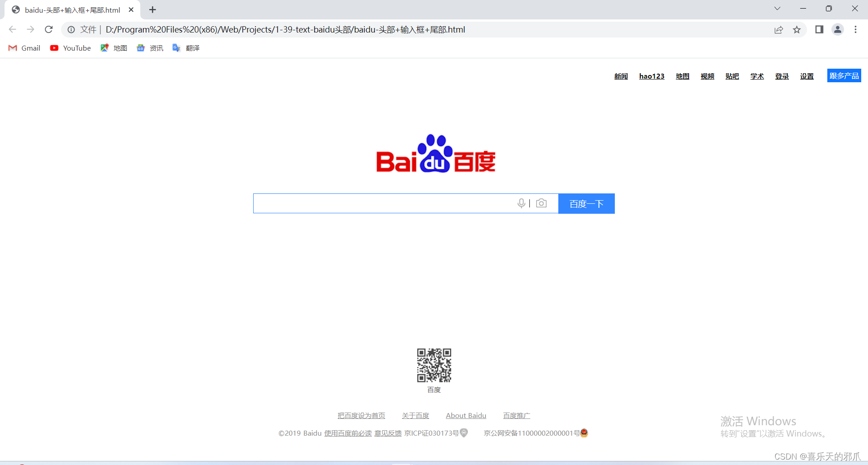
Task: Open the 地图 bookmark in bookmarks bar
Action: pyautogui.click(x=114, y=48)
